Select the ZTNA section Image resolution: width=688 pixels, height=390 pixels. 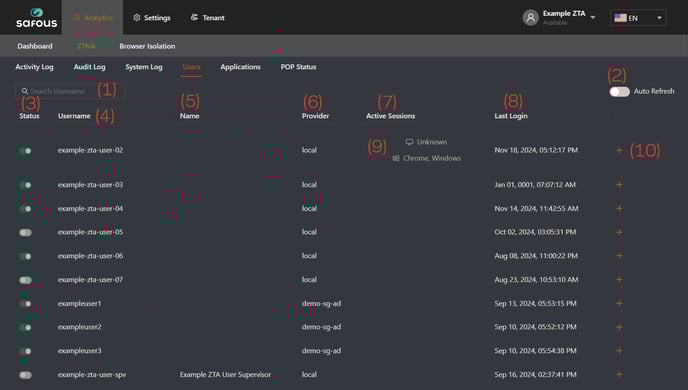86,46
